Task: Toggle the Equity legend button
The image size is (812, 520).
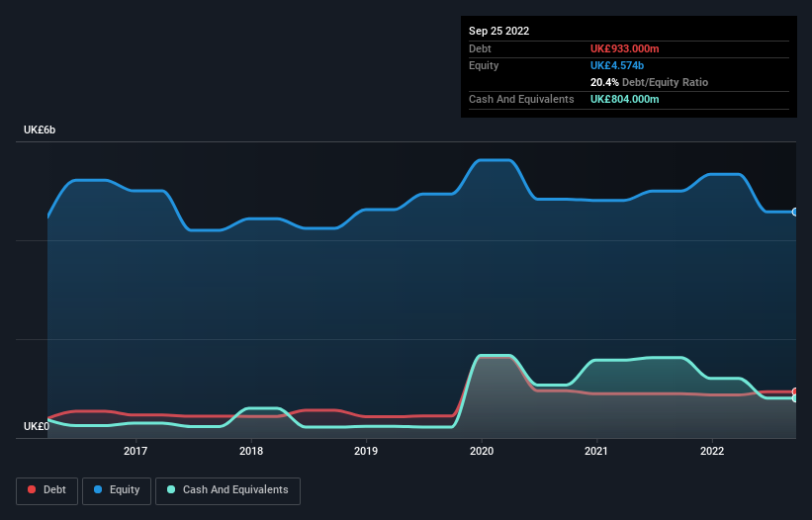Action: 117,490
